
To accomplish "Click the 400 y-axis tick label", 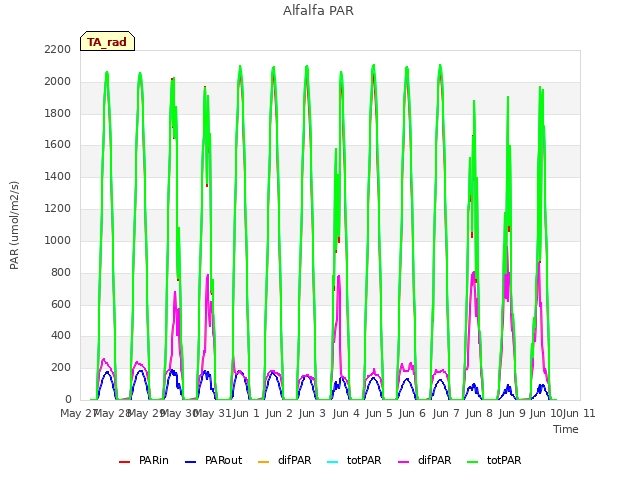I will point(61,336).
